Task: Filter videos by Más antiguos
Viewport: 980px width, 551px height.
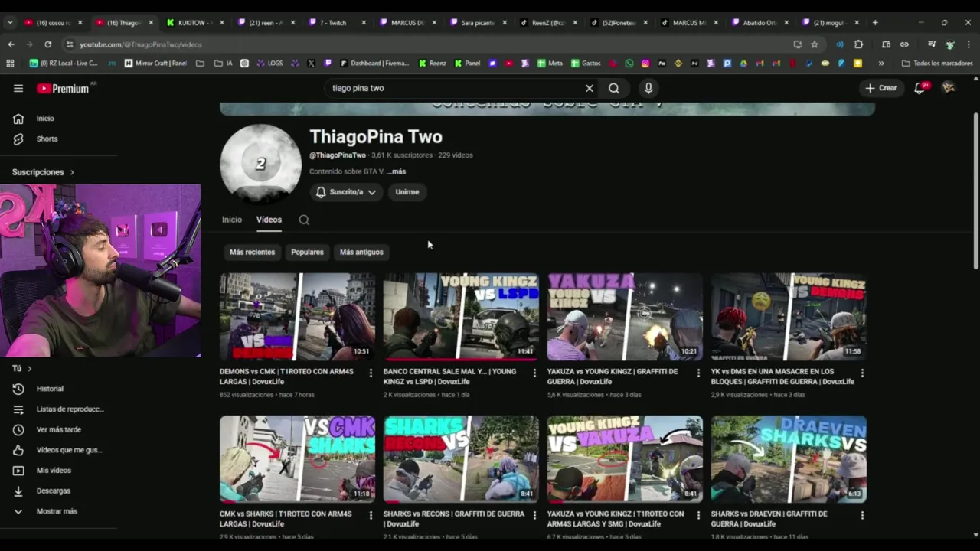Action: click(361, 252)
